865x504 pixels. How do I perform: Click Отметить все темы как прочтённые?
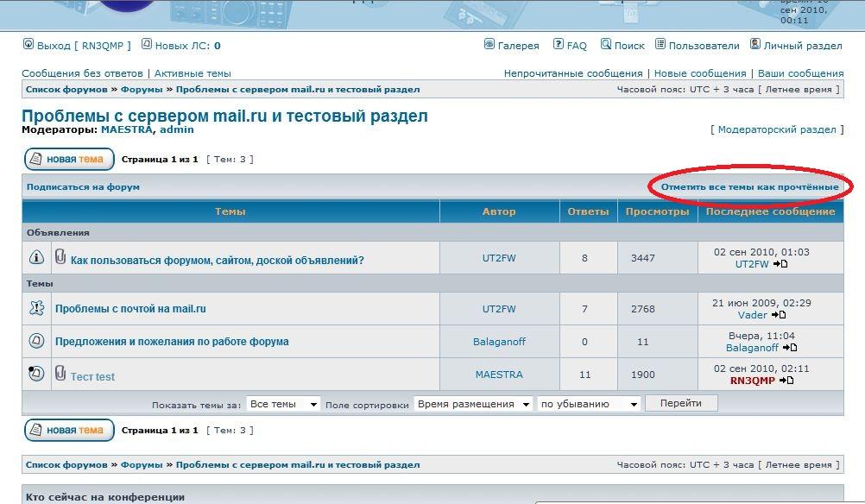749,186
